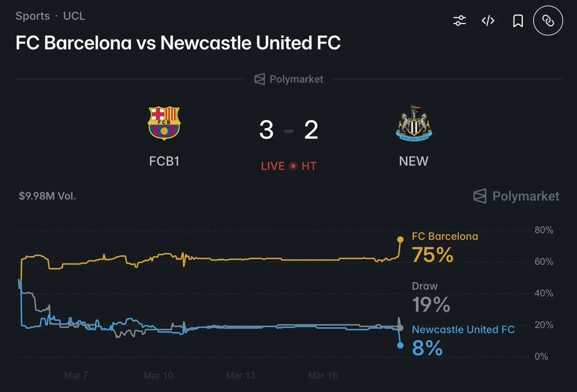Click the LIVE HT status indicator
577x392 pixels.
pos(289,166)
